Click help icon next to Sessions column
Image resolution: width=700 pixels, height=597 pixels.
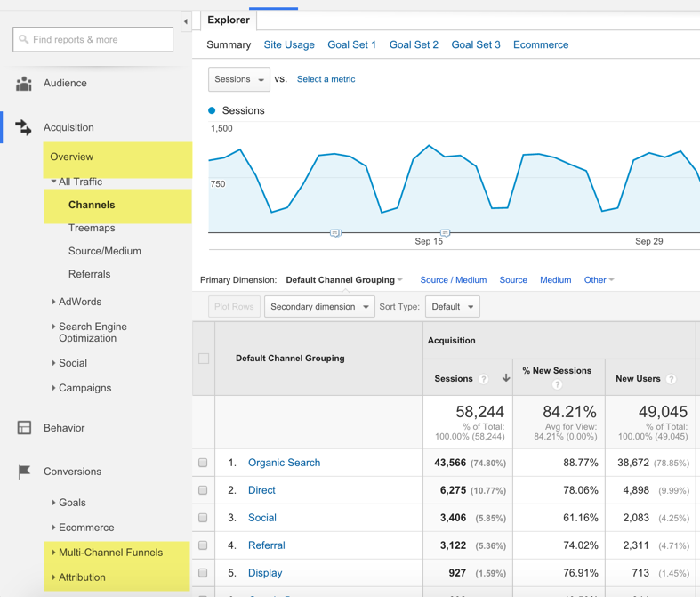484,379
